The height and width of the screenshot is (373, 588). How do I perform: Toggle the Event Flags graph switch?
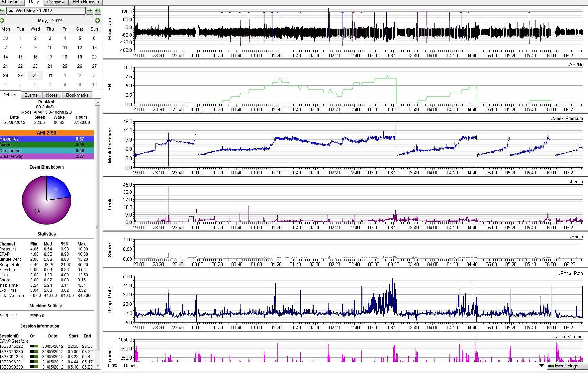click(x=551, y=366)
